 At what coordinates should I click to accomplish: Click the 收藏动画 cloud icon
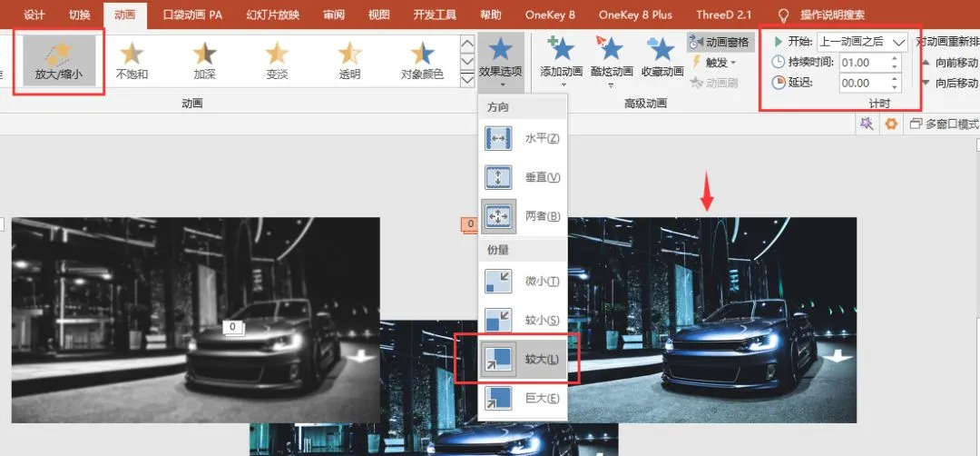[x=661, y=49]
